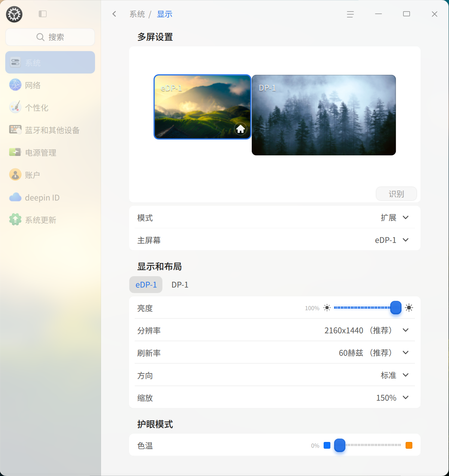This screenshot has height=476, width=449.
Task: Open the Network settings icon
Action: coord(15,85)
